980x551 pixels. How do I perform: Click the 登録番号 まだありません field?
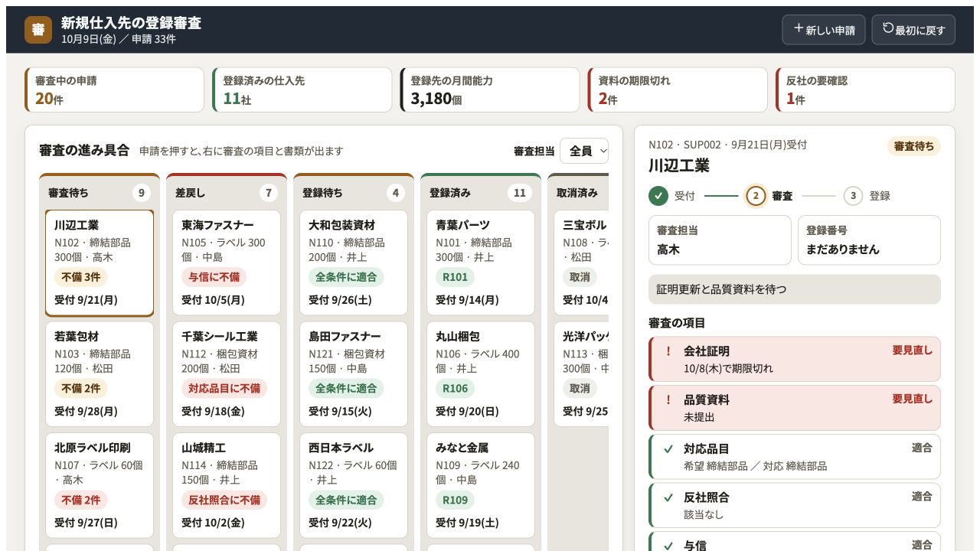(x=869, y=240)
